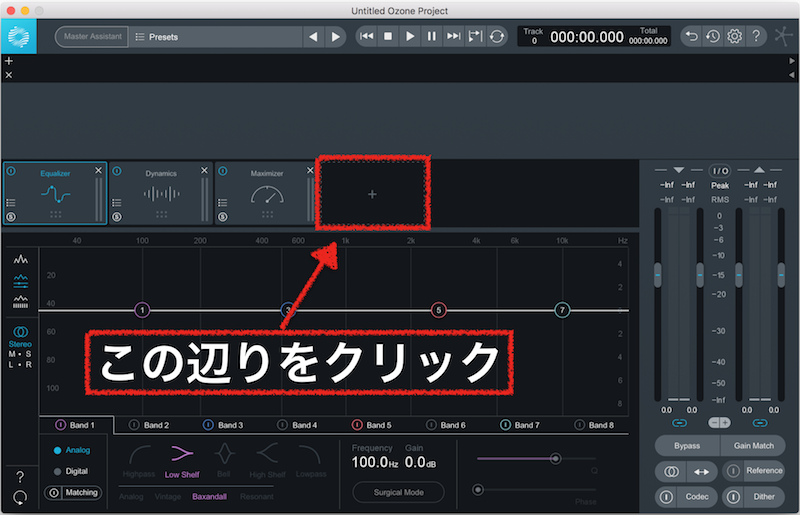Enable Gain Match
800x515 pixels.
coord(754,446)
